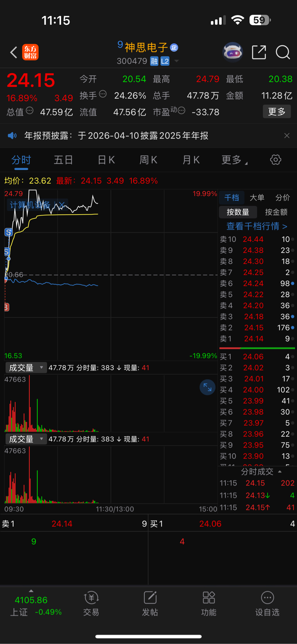This screenshot has width=297, height=644.
Task: Select 买9 row at 23.95
Action: (257, 445)
